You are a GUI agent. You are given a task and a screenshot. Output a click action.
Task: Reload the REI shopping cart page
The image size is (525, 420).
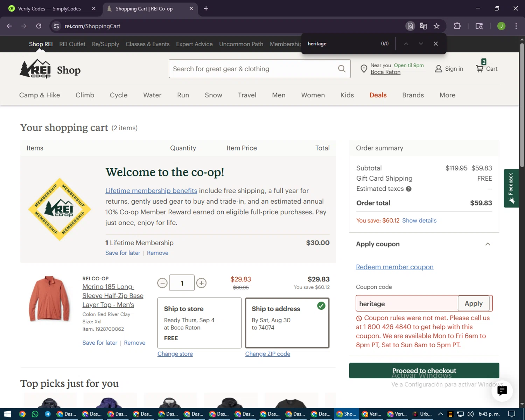click(39, 26)
